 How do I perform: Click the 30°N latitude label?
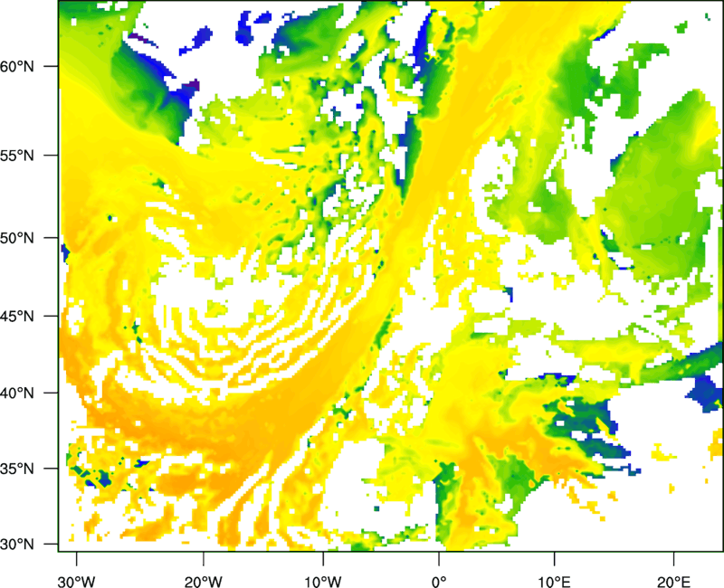pos(17,545)
